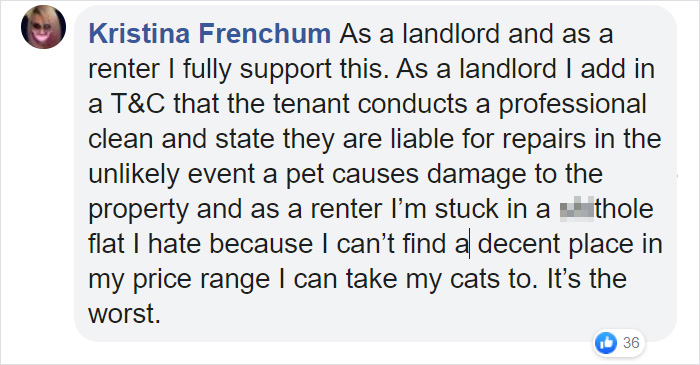Click the blue thumbs-up reaction icon
The image size is (700, 365).
[x=606, y=343]
